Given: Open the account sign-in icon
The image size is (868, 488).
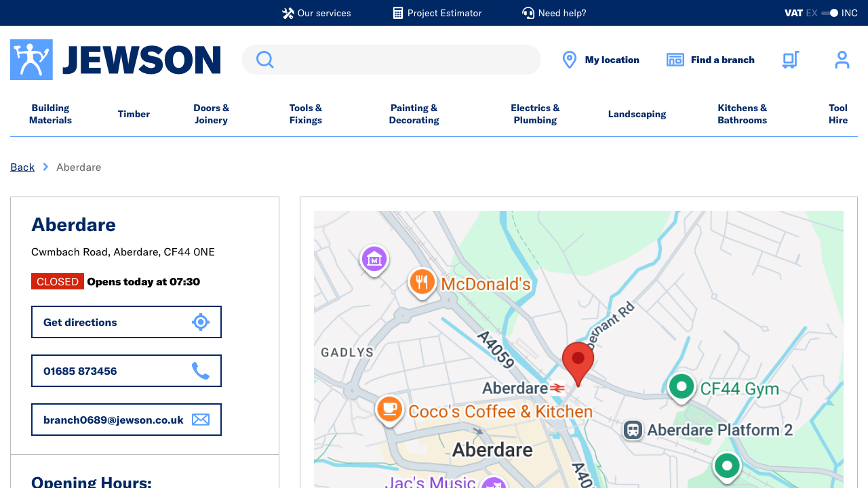Looking at the screenshot, I should (x=842, y=60).
